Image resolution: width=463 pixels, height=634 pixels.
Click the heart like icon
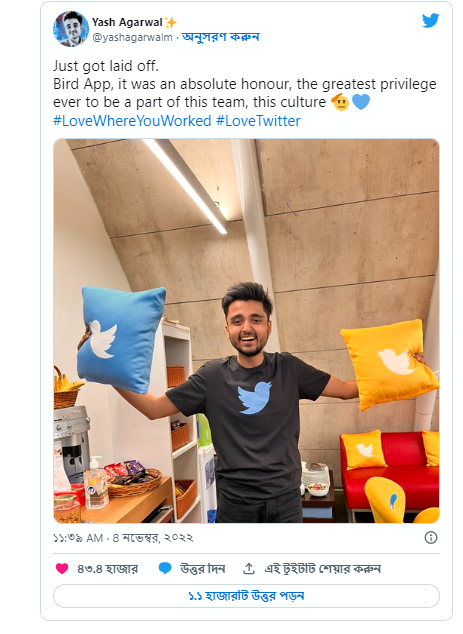[x=62, y=568]
